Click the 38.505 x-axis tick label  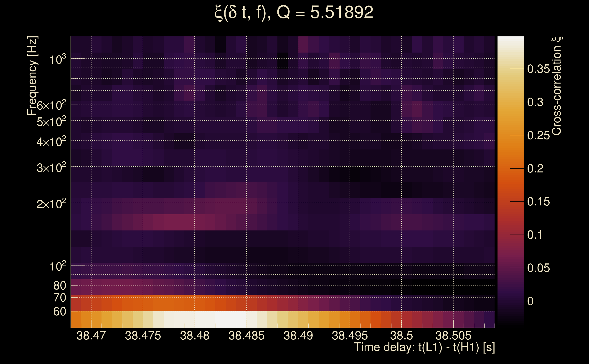453,336
